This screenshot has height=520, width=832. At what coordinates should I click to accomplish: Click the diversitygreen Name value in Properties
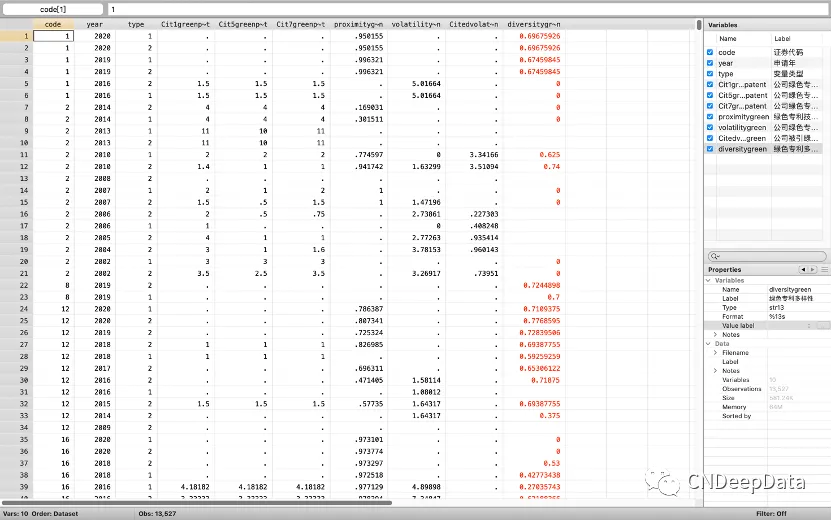[790, 289]
